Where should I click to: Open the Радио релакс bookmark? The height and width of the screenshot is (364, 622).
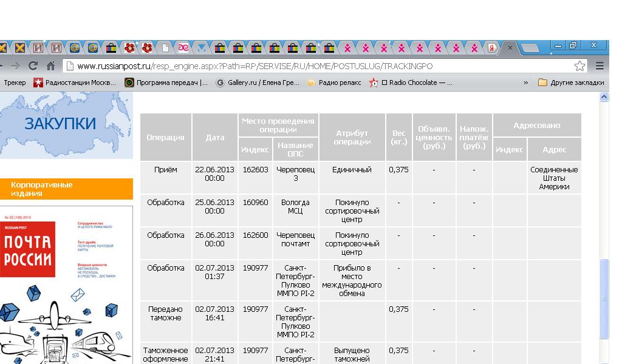[x=335, y=83]
